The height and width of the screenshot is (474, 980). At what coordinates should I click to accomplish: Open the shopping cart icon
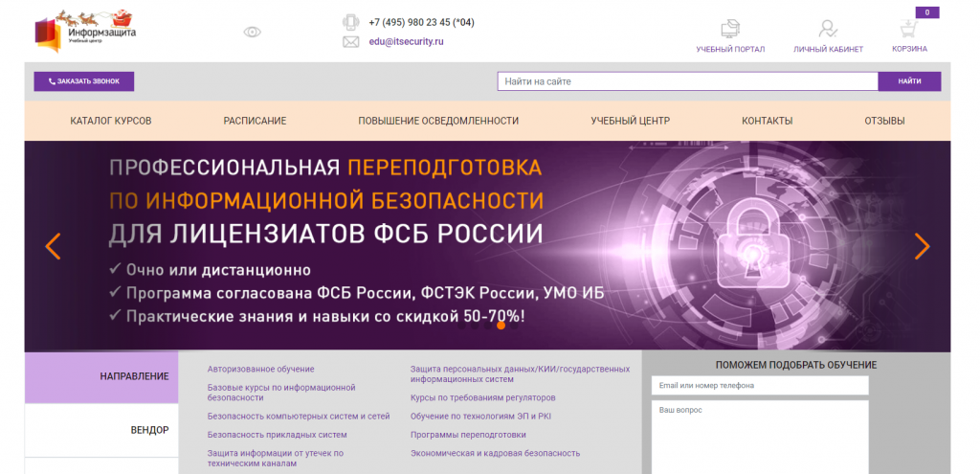pyautogui.click(x=909, y=29)
